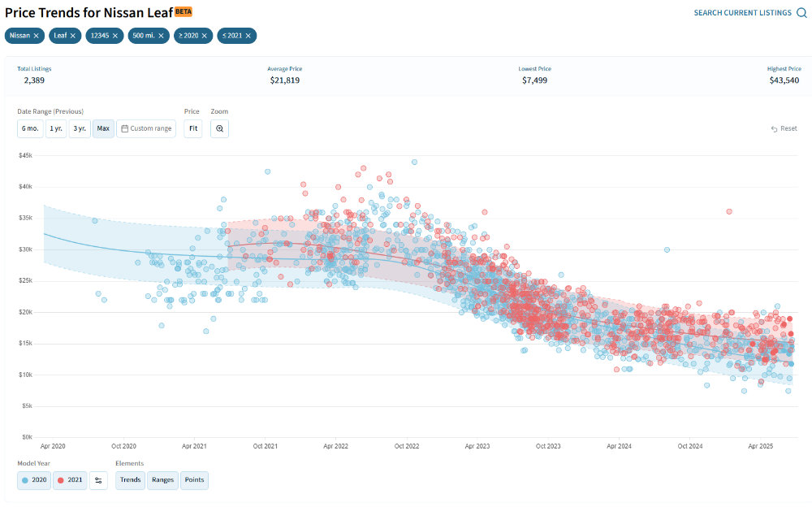
Task: Delete the ≥ 2020 year filter
Action: [205, 36]
